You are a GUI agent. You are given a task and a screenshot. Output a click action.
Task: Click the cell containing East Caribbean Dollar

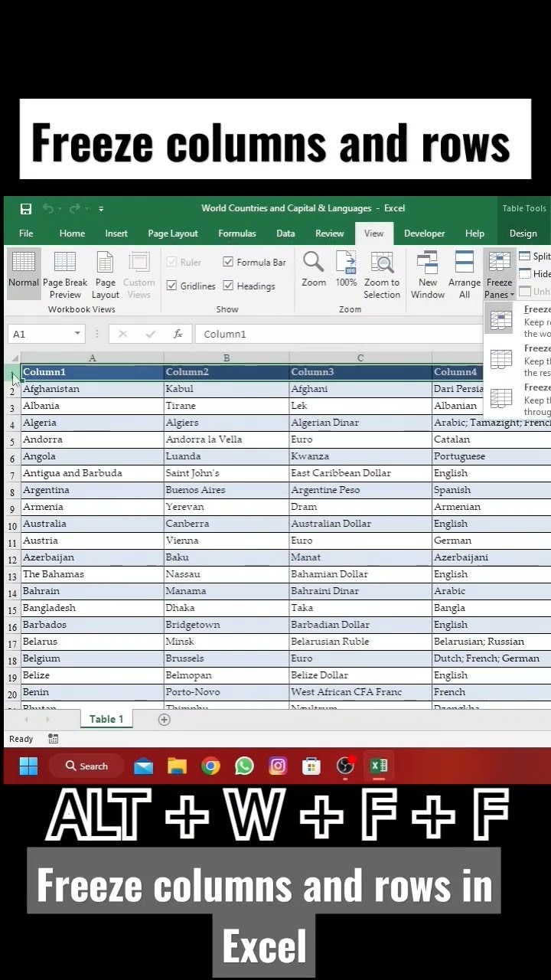coord(360,473)
